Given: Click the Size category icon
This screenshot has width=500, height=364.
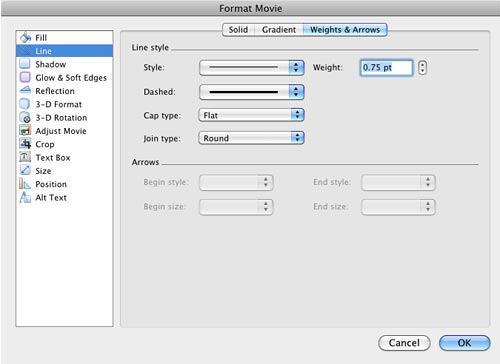Looking at the screenshot, I should [x=25, y=171].
